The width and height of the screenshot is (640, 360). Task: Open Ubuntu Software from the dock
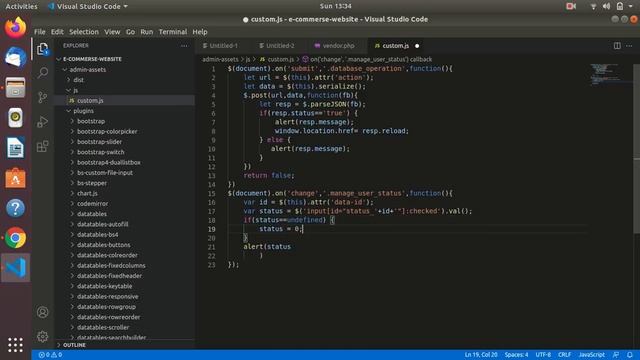click(16, 178)
